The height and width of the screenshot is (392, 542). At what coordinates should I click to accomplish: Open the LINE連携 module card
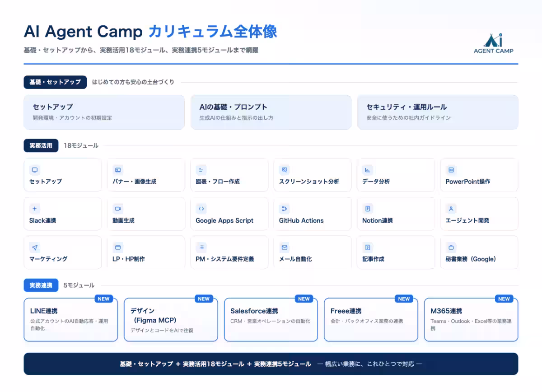tap(71, 319)
